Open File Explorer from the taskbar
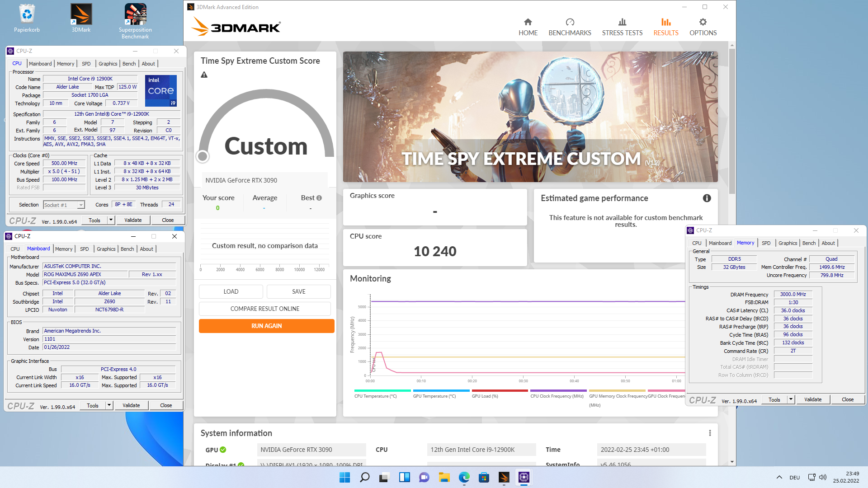868x488 pixels. click(444, 477)
